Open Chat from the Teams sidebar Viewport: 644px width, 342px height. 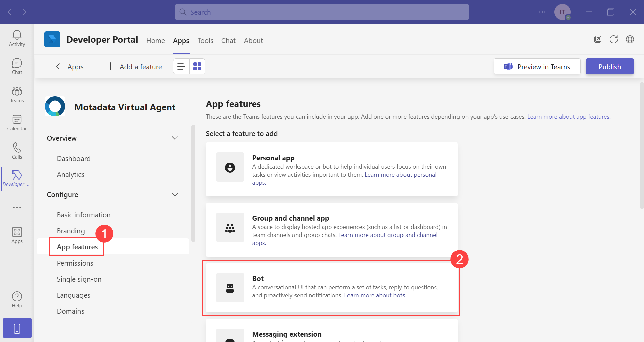[x=17, y=66]
